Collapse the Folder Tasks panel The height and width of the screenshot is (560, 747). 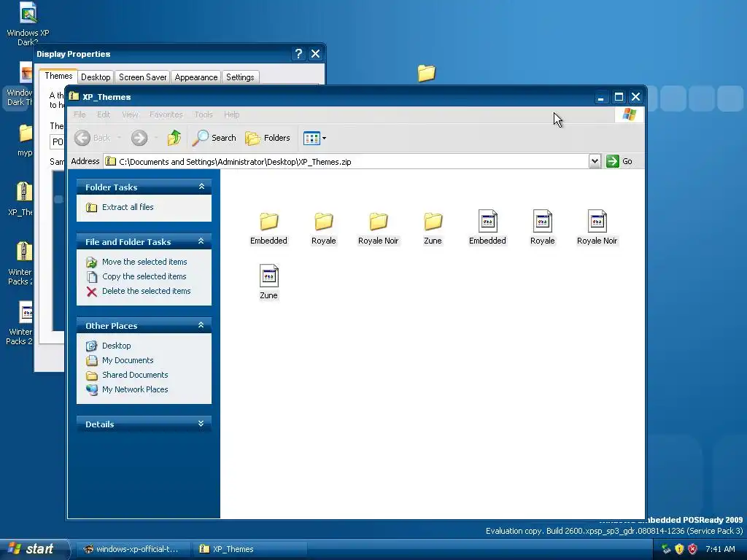pos(201,187)
